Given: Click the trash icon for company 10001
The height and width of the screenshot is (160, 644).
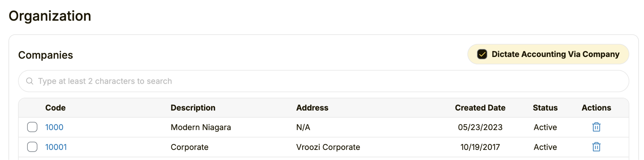Looking at the screenshot, I should pyautogui.click(x=596, y=147).
